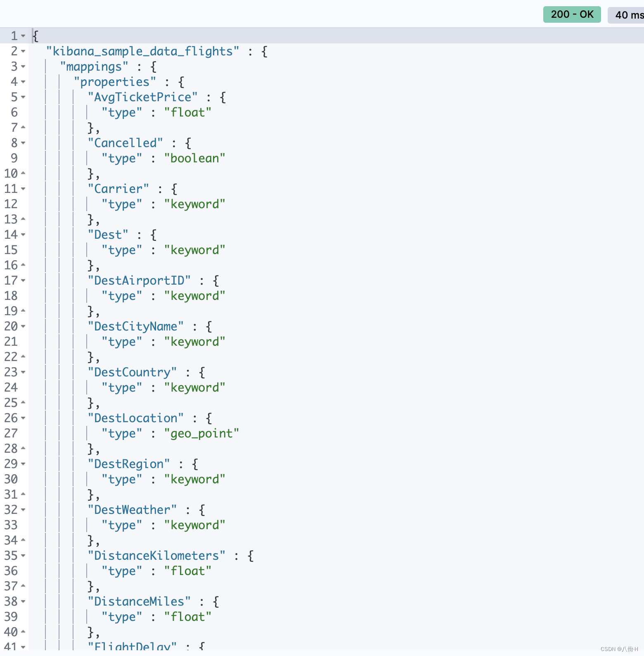Collapse AvgTicketPrice fold arrow at line 5

pyautogui.click(x=23, y=97)
